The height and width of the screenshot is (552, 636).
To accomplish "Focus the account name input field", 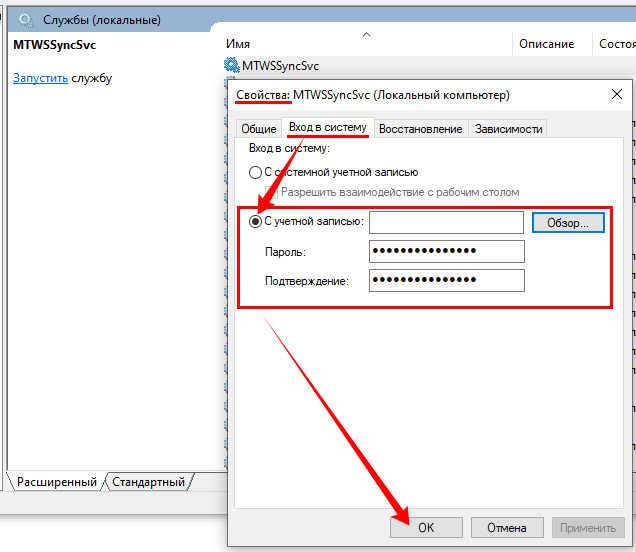I will point(446,222).
